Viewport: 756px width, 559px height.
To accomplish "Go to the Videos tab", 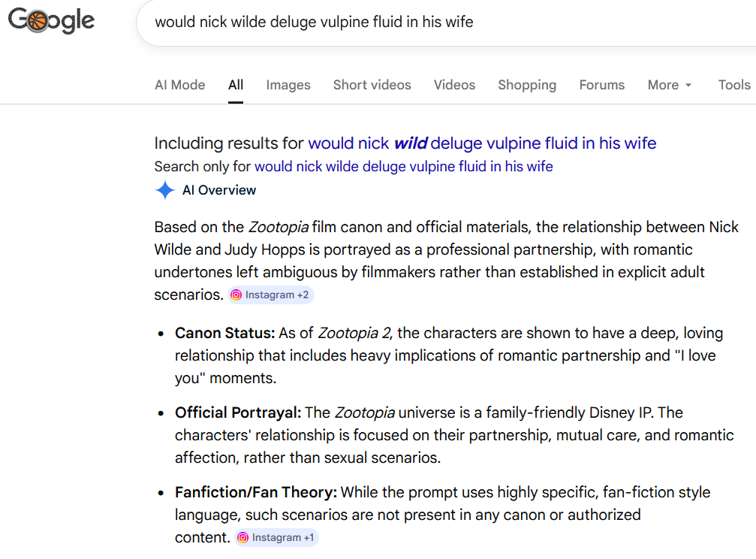I will tap(454, 85).
